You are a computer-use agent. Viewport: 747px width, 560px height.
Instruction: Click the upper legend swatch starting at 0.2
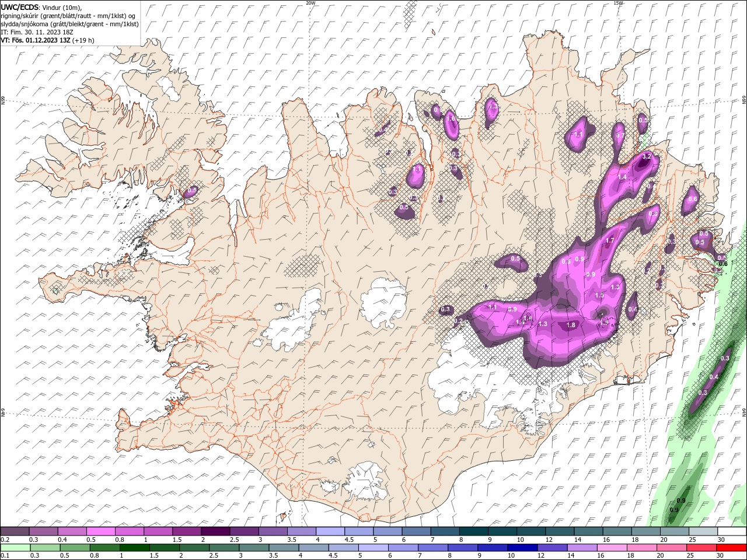click(x=15, y=531)
